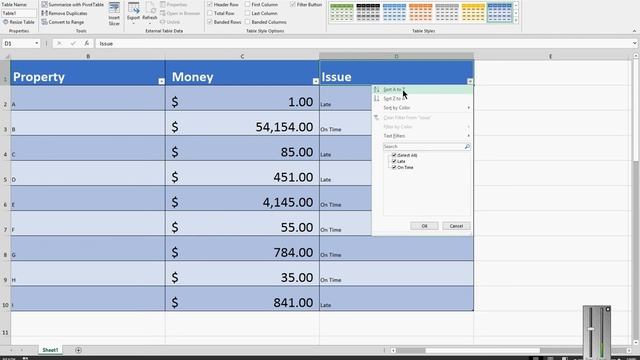Viewport: 640px width, 360px height.
Task: Click Remove Duplicates in Tools group
Action: click(x=64, y=13)
